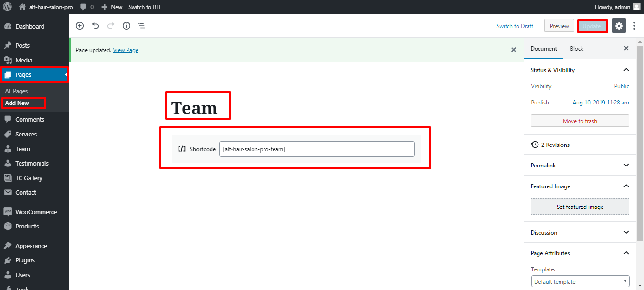Viewport: 644px width, 290px height.
Task: Close the settings sidebar panel
Action: tap(626, 49)
